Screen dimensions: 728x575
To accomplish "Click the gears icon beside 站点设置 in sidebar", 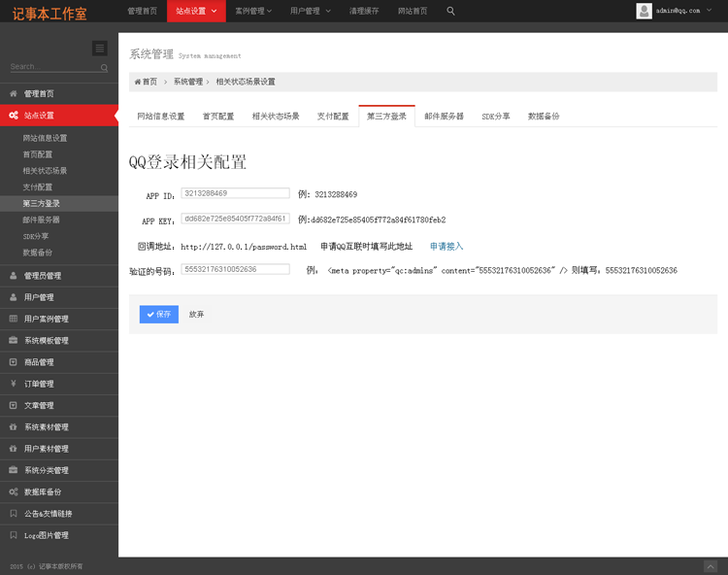I will point(14,116).
